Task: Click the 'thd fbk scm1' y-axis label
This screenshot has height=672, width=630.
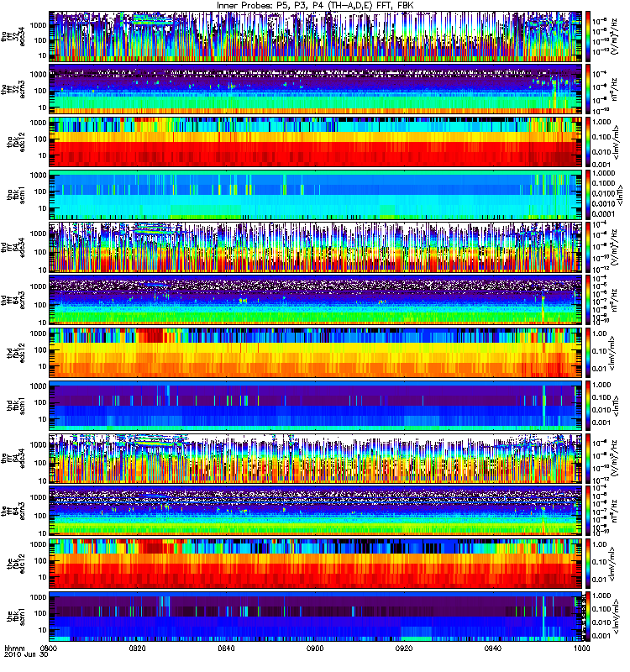Action: pos(16,406)
